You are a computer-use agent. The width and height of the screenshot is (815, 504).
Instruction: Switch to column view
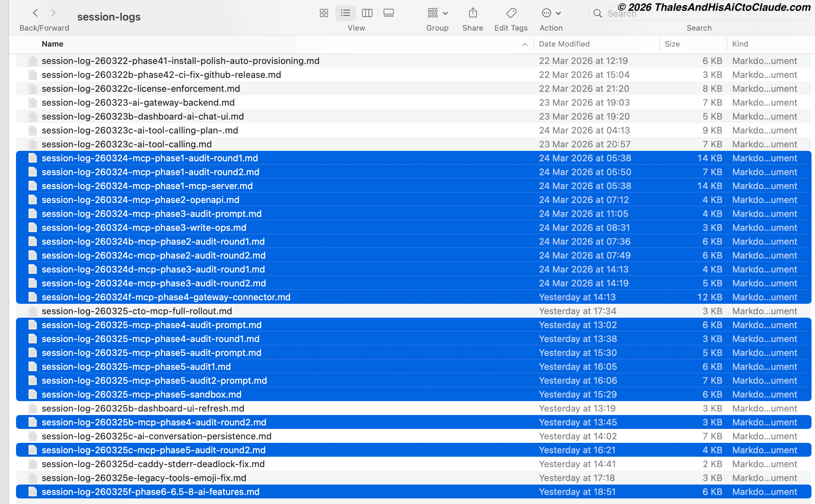pos(367,13)
